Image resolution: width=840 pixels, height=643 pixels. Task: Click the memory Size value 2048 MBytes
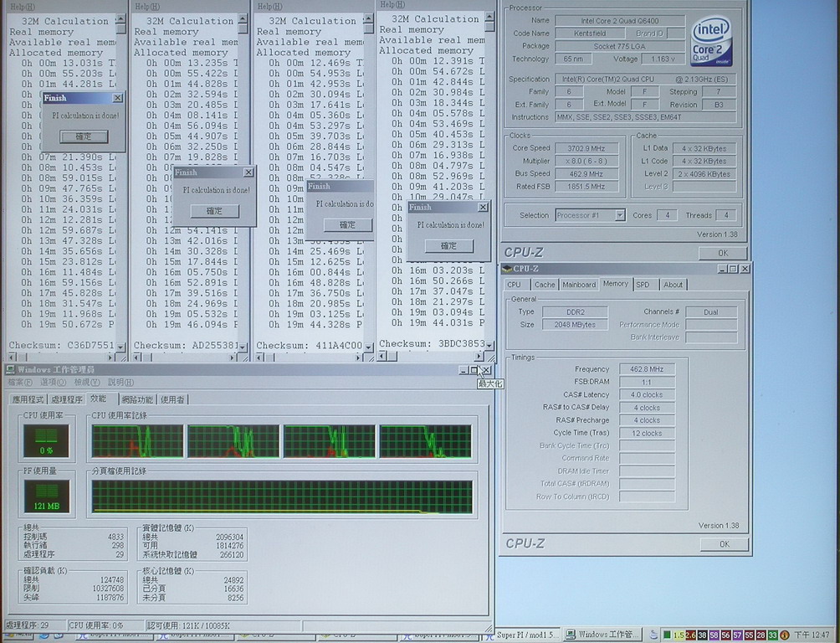coord(575,325)
